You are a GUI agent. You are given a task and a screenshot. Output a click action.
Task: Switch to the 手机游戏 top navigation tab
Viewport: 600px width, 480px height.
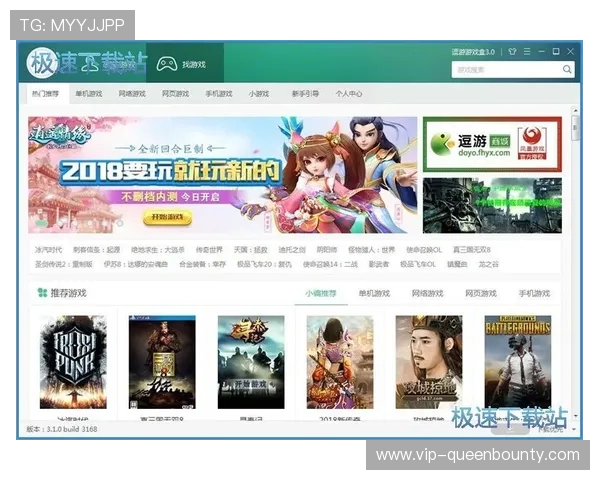click(219, 94)
